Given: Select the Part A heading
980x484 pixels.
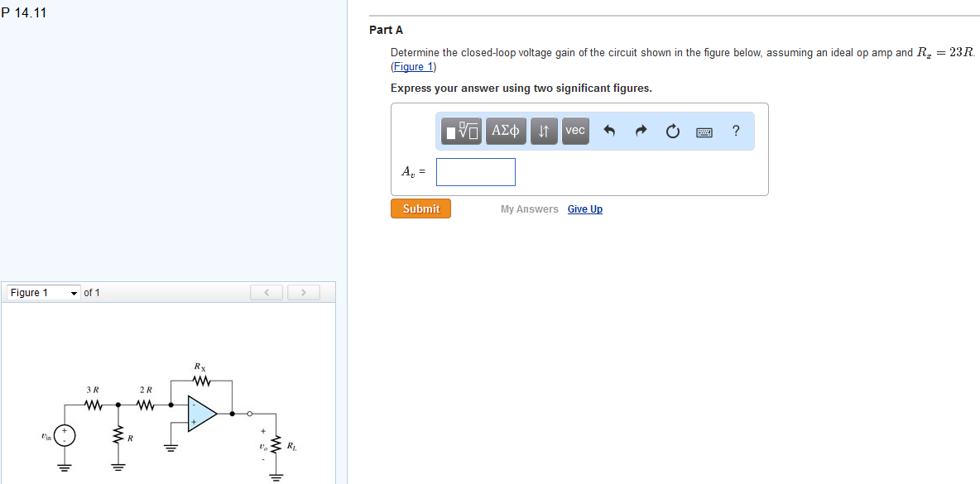Looking at the screenshot, I should [386, 30].
